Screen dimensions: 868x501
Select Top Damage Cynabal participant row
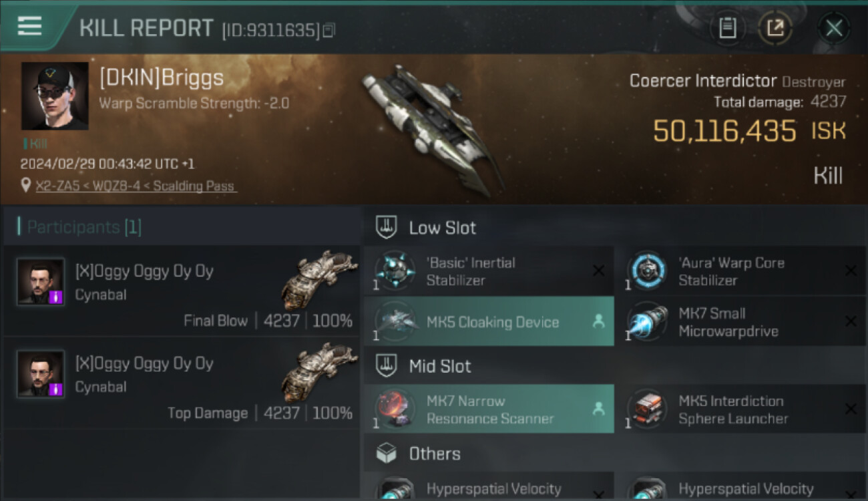[x=181, y=383]
